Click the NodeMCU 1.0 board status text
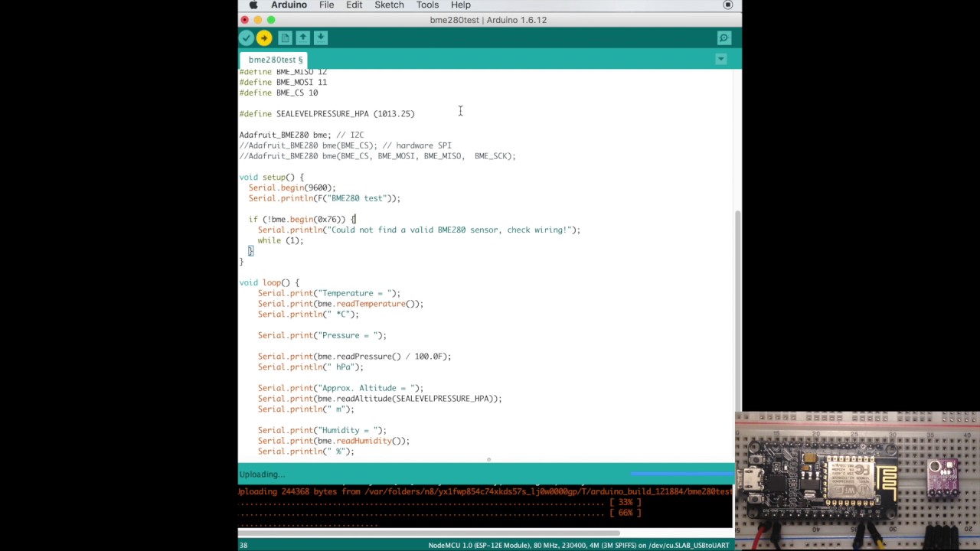The height and width of the screenshot is (551, 980). coord(578,545)
